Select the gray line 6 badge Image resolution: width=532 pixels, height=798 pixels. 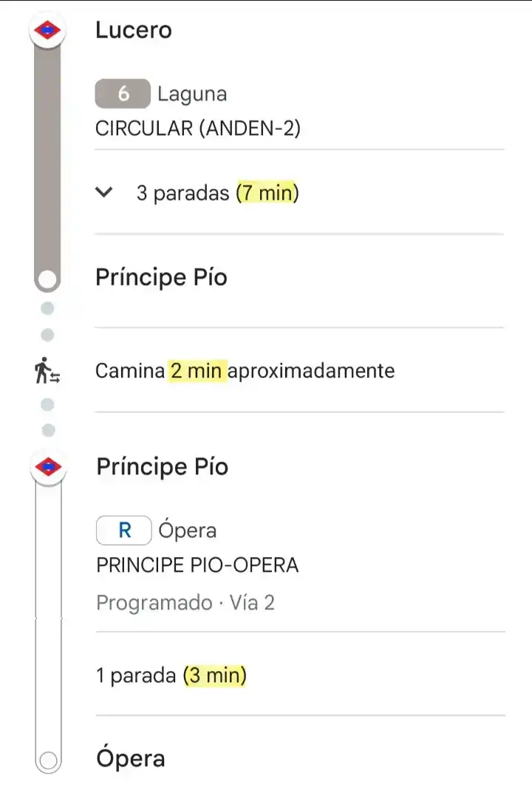[123, 94]
